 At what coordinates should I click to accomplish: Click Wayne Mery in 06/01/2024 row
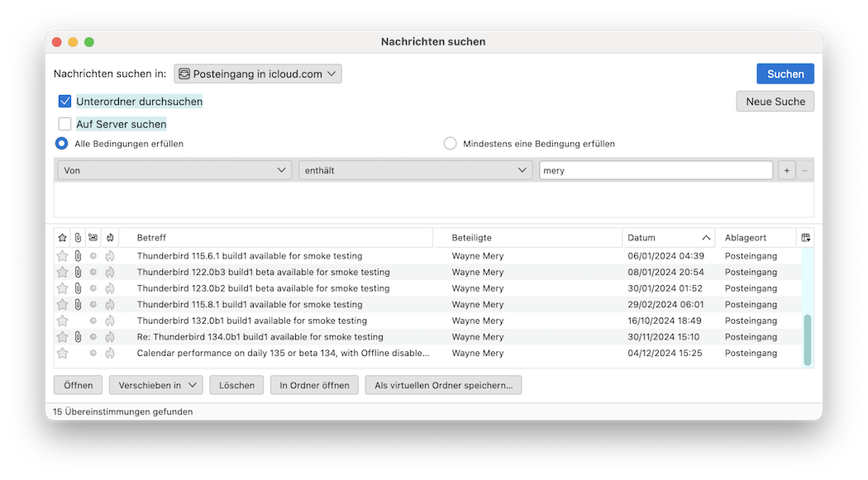478,256
